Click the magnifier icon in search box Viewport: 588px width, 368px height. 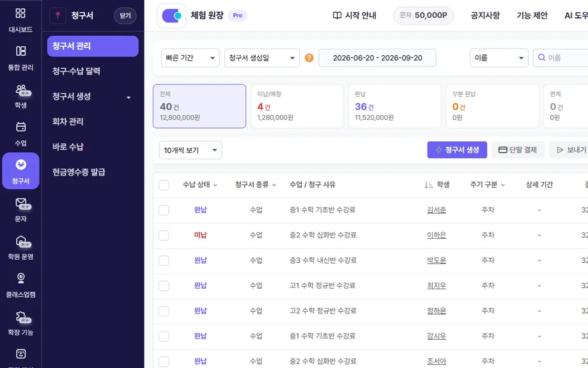coord(541,58)
